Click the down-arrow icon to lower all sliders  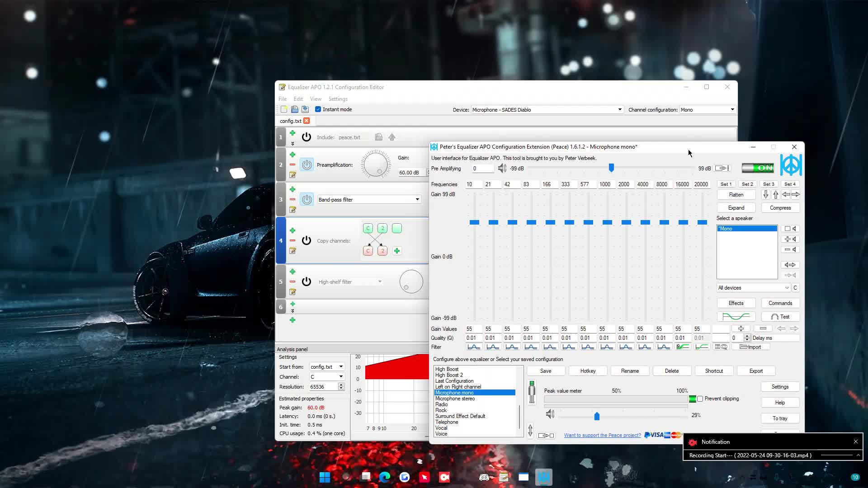[766, 194]
